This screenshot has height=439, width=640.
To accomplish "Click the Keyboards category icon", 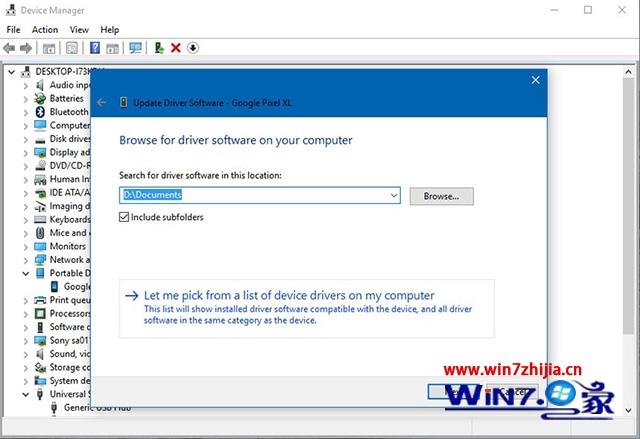I will pos(40,220).
